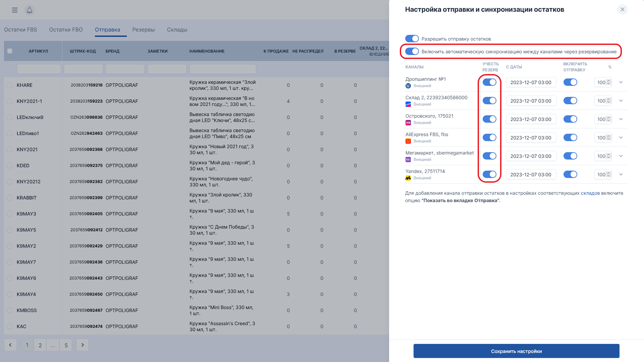
Task: Follow the складов link in help text
Action: 590,193
